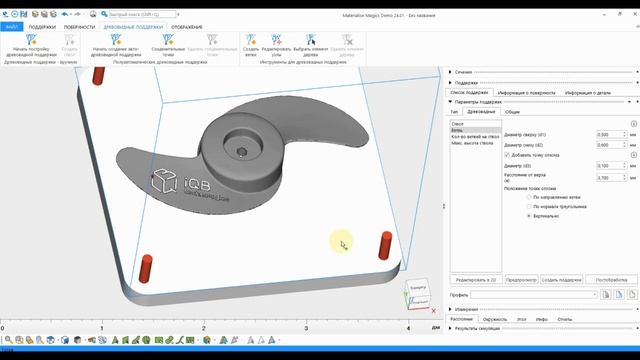This screenshot has width=640, height=360.
Task: Click the Edit in 2D (Редактировать в 2D) button
Action: click(476, 280)
